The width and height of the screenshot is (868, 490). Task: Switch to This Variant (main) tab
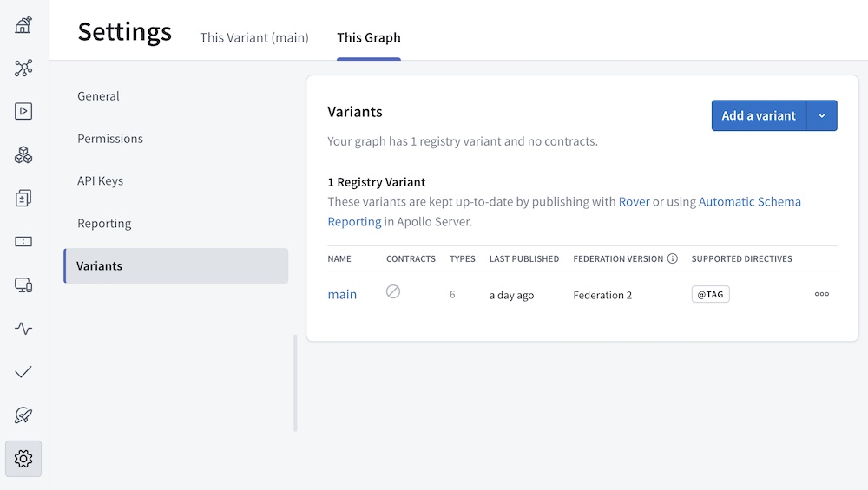click(254, 37)
